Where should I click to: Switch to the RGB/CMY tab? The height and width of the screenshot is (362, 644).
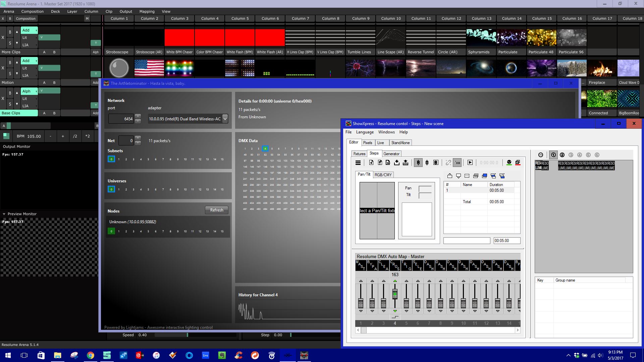383,175
